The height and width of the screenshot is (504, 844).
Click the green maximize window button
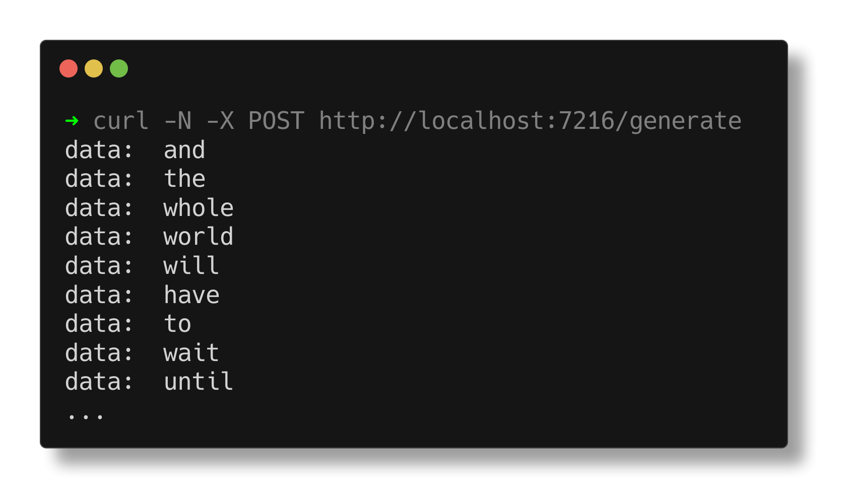click(119, 68)
